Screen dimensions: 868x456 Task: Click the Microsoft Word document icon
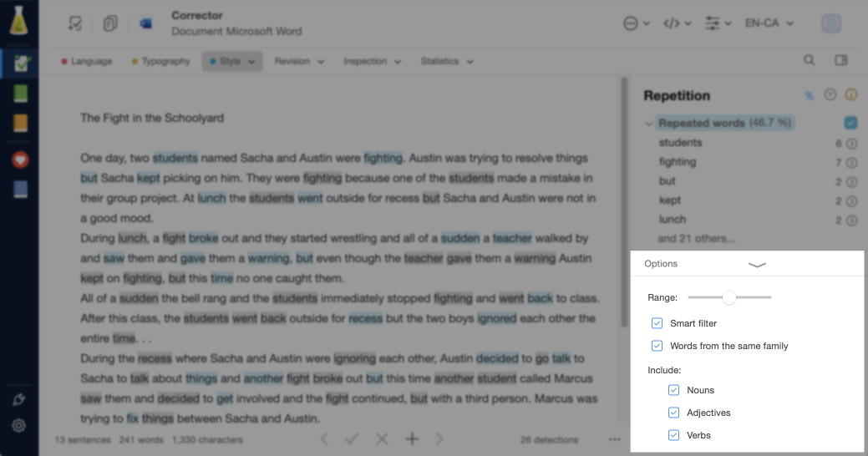[x=146, y=24]
